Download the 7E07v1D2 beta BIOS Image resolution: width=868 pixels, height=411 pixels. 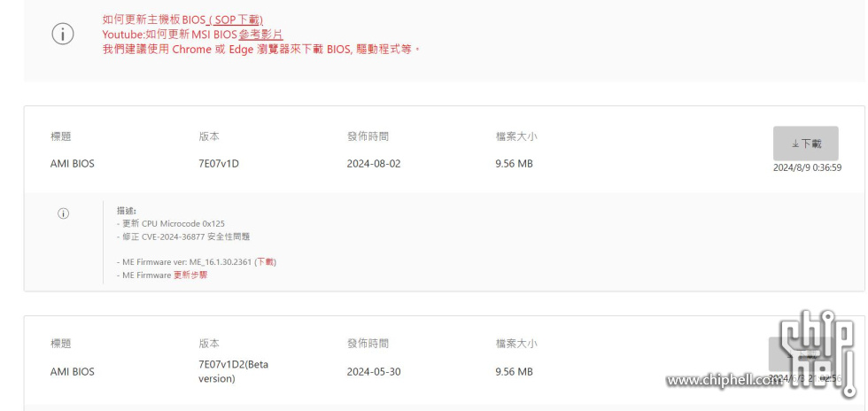tap(800, 354)
